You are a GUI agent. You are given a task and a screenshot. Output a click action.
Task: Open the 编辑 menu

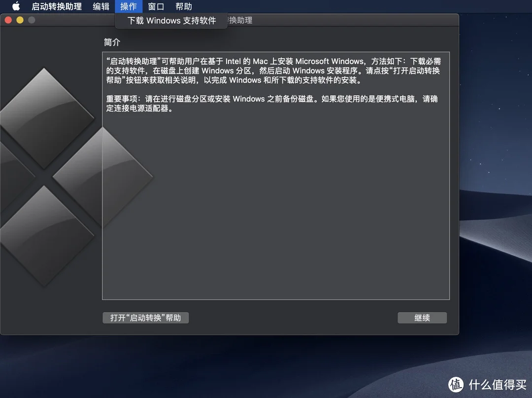point(101,6)
